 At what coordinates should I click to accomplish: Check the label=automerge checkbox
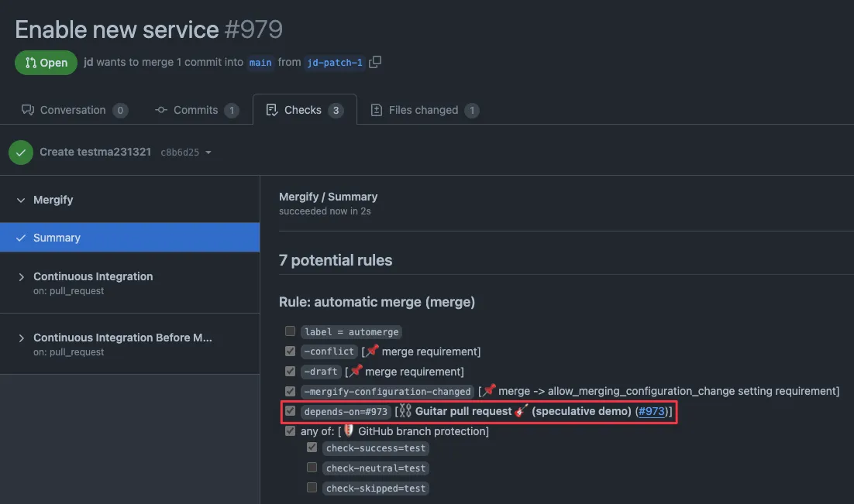pyautogui.click(x=290, y=331)
